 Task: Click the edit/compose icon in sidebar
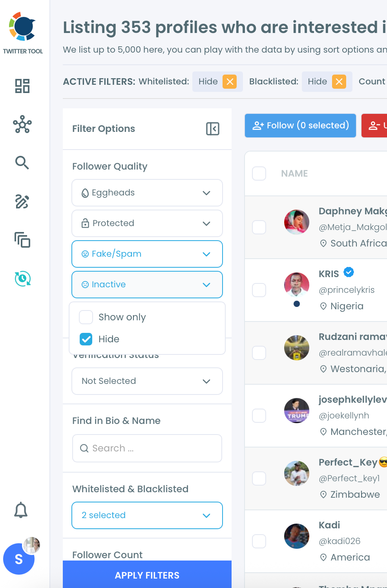pos(22,201)
